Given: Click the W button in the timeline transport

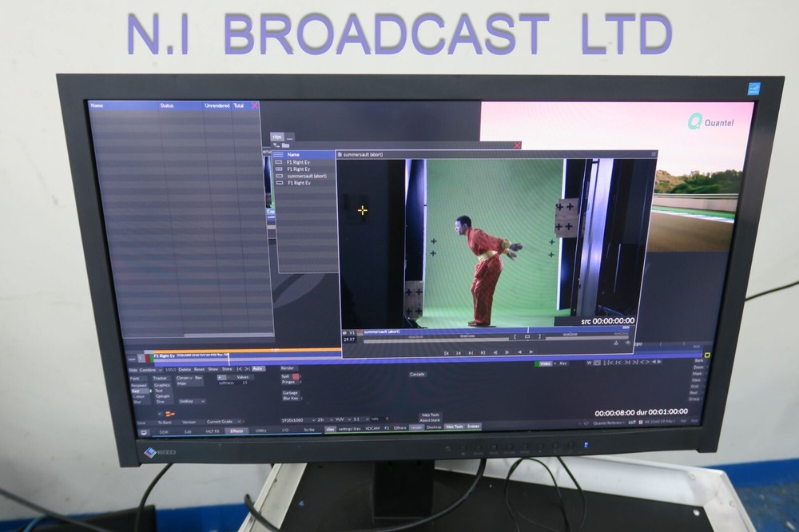Looking at the screenshot, I should pos(589,363).
